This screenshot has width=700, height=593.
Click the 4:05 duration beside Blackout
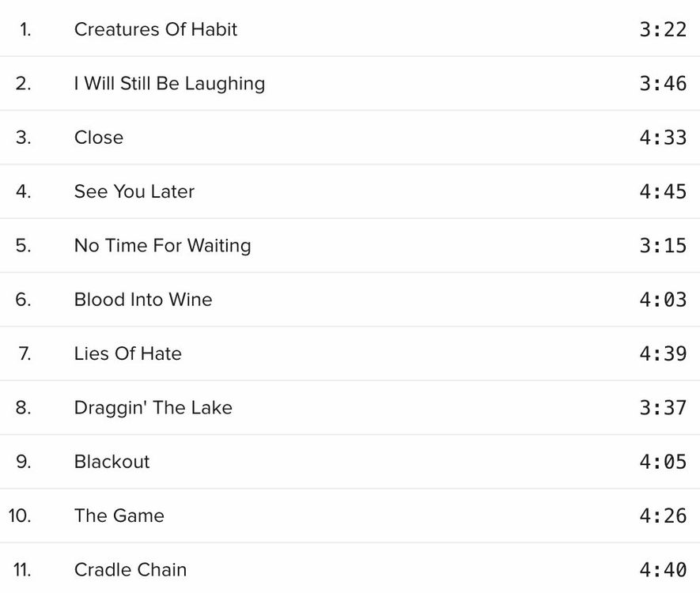pos(663,462)
